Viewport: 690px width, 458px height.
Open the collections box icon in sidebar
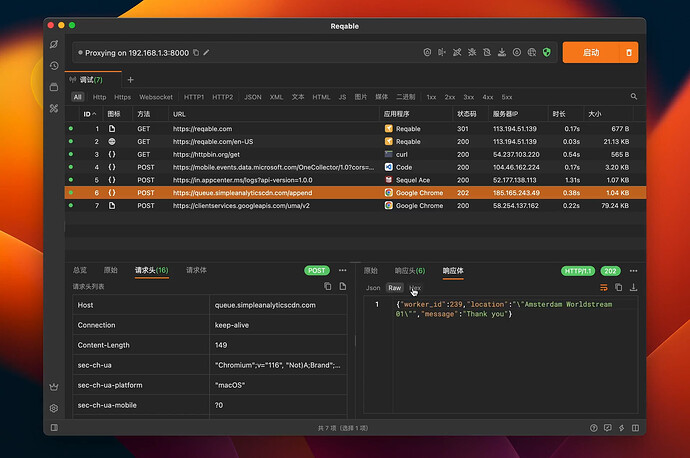(54, 87)
